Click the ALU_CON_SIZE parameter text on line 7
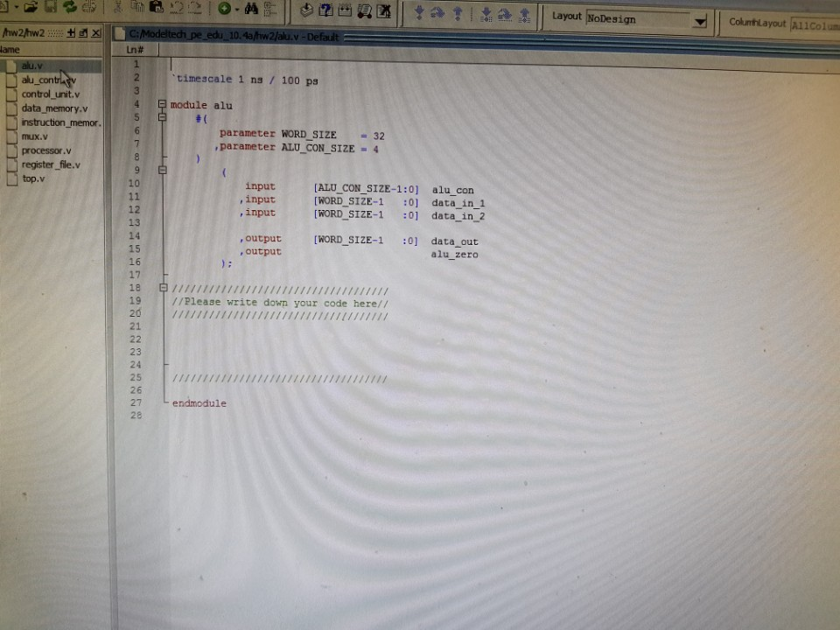This screenshot has width=840, height=630. coord(318,148)
